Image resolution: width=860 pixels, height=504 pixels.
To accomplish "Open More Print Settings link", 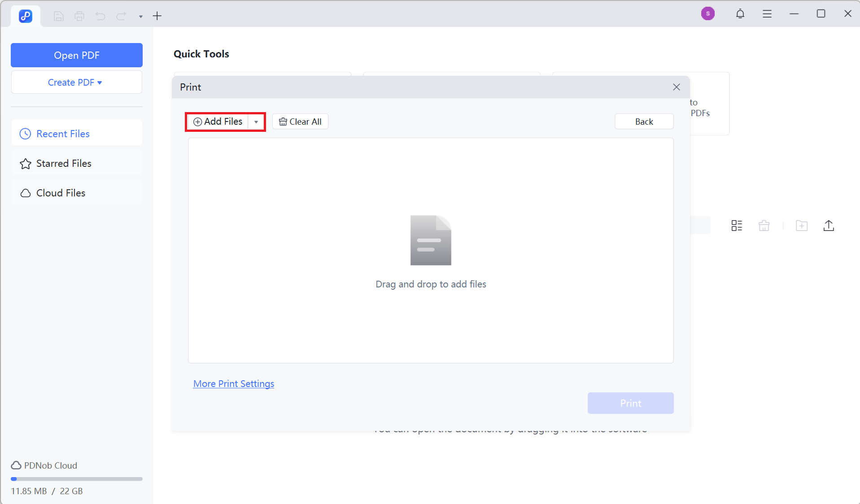I will [233, 384].
